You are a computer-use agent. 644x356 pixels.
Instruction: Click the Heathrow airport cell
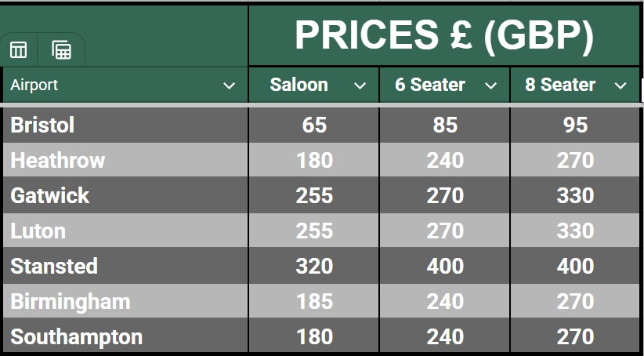coord(57,161)
